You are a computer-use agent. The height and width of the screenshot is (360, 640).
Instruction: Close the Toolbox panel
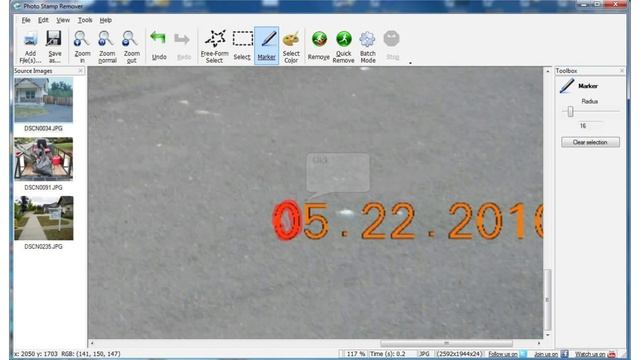click(x=622, y=71)
